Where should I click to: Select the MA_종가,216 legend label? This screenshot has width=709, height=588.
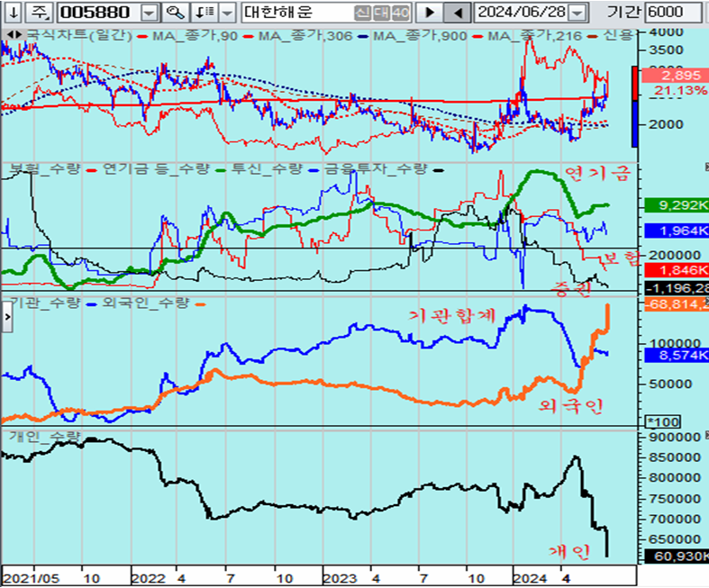tap(535, 36)
